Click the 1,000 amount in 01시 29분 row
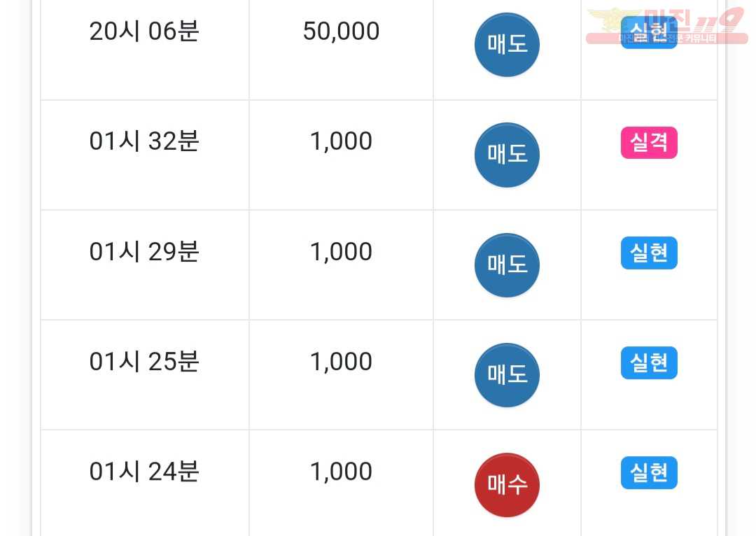Viewport: 756px width, 536px height. click(342, 252)
